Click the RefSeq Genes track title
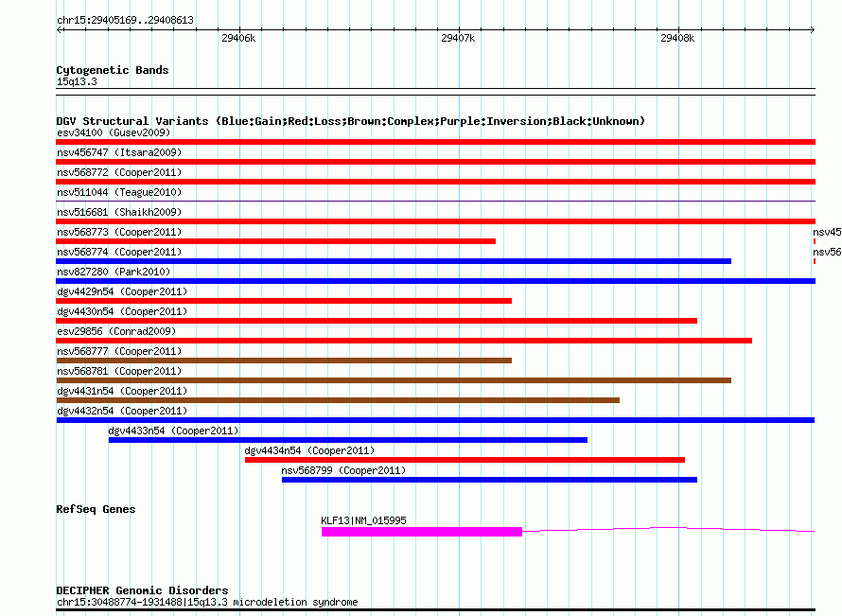The width and height of the screenshot is (842, 616). click(x=96, y=509)
